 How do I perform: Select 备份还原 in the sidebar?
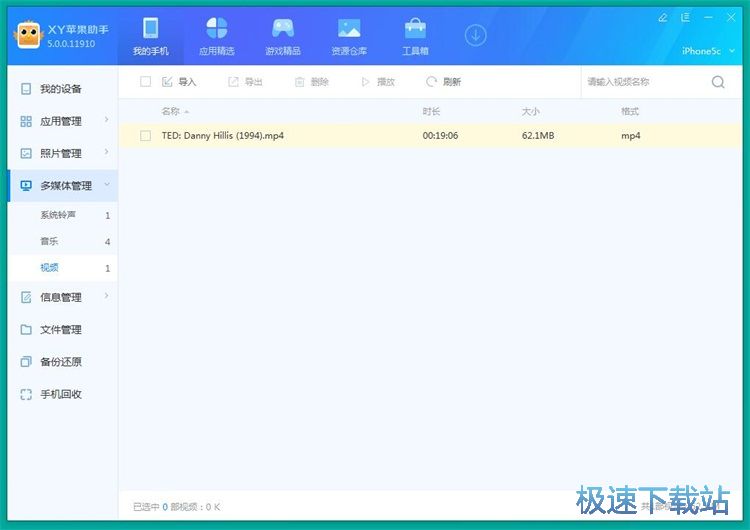point(63,362)
